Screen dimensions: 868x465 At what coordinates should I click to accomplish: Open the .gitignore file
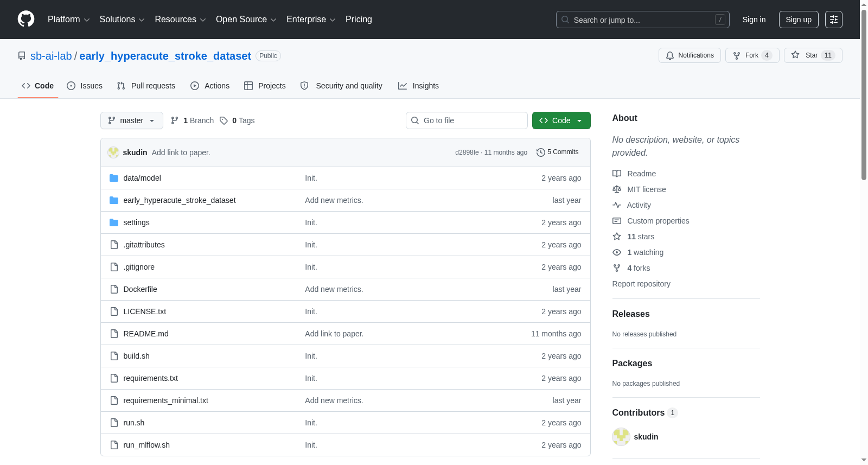point(139,267)
